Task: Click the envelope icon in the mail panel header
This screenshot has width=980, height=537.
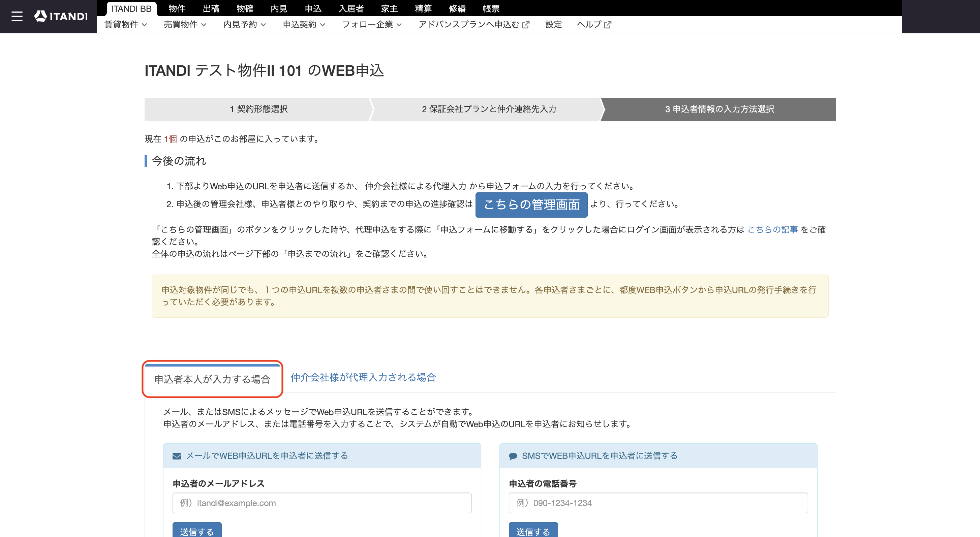Action: 177,455
